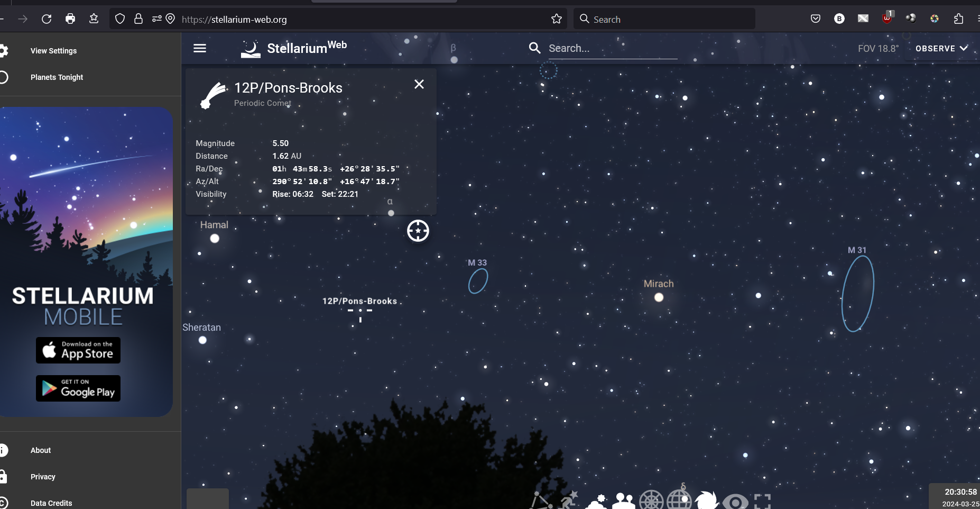Open uBlock Origin extension icon
Screen dimensions: 980x509
coord(887,19)
